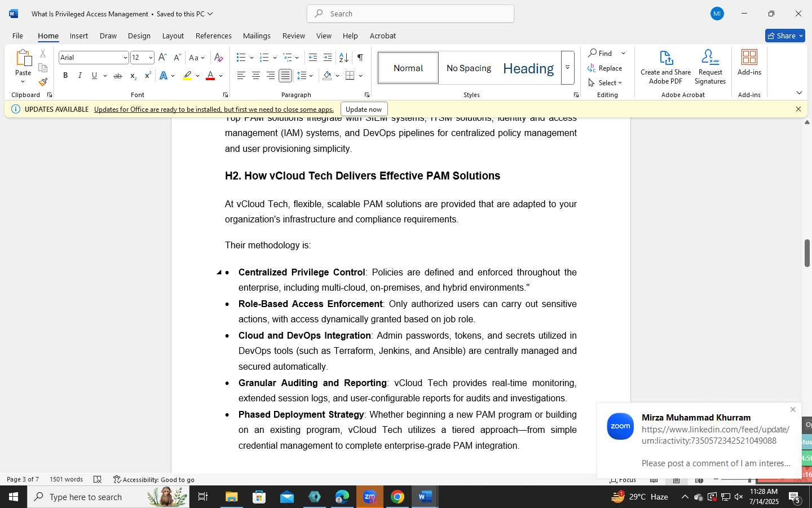
Task: Switch to the Design tab
Action: coord(139,36)
